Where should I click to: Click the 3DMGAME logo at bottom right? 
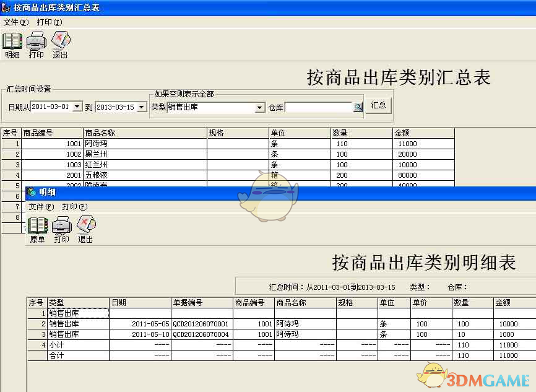tap(483, 379)
